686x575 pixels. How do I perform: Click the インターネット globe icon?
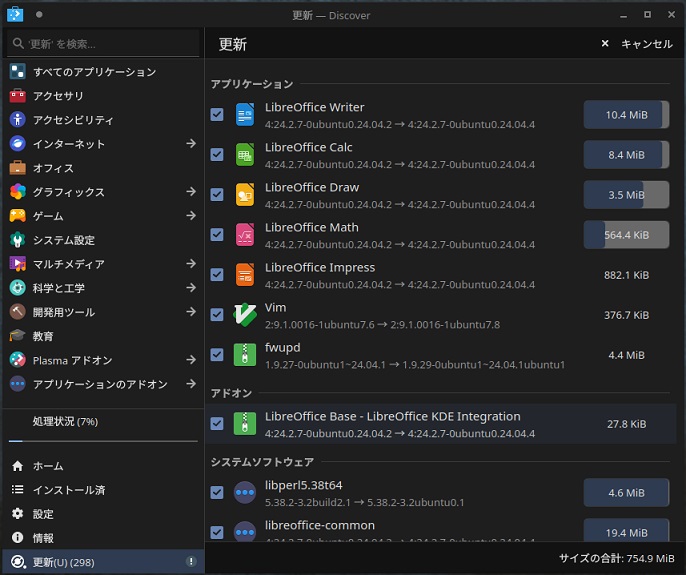pyautogui.click(x=18, y=144)
